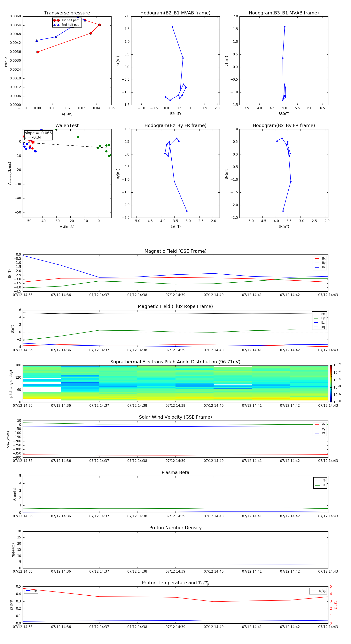The width and height of the screenshot is (351, 644).
Task: Click the lowest data point in the Bx_By hodogram
Action: click(x=283, y=211)
